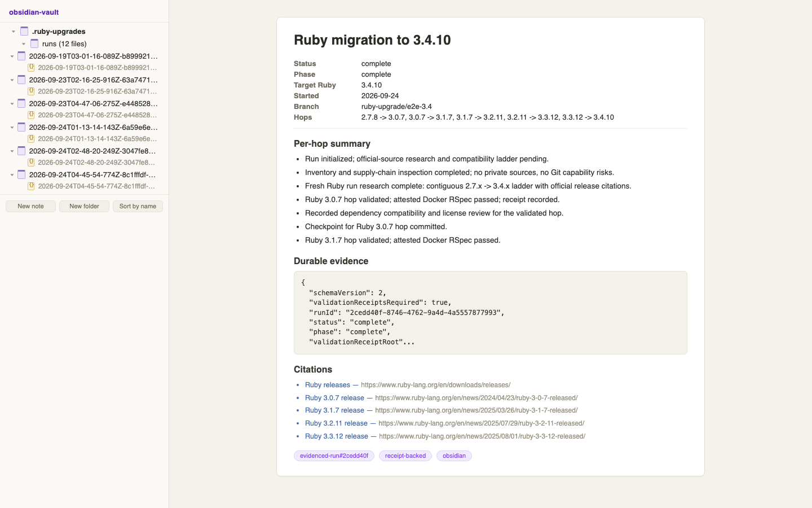Viewport: 812px width, 508px height.
Task: Click folder icon for 2026-09-24T01-13-14 run
Action: click(x=21, y=127)
